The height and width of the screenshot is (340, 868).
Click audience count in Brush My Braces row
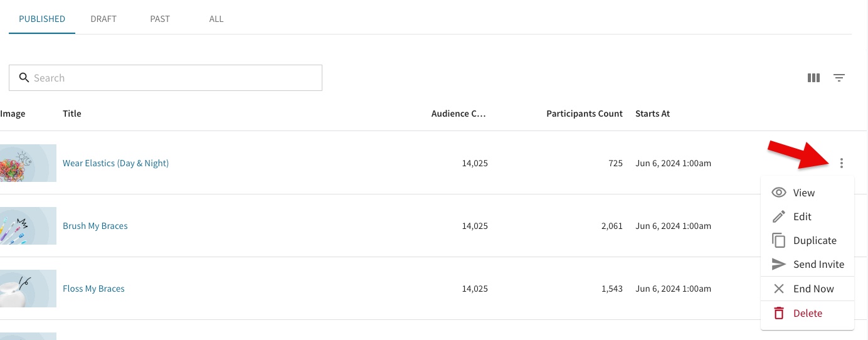pyautogui.click(x=475, y=226)
